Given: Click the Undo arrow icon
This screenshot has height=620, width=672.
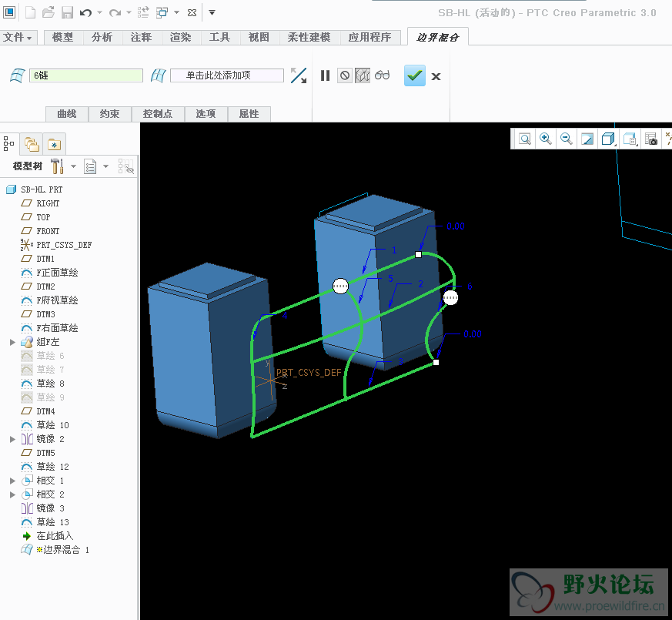Looking at the screenshot, I should 85,12.
